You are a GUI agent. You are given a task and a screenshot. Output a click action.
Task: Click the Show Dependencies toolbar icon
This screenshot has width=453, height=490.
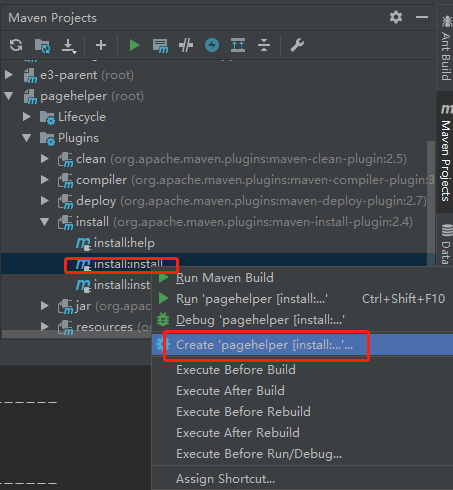pos(238,45)
